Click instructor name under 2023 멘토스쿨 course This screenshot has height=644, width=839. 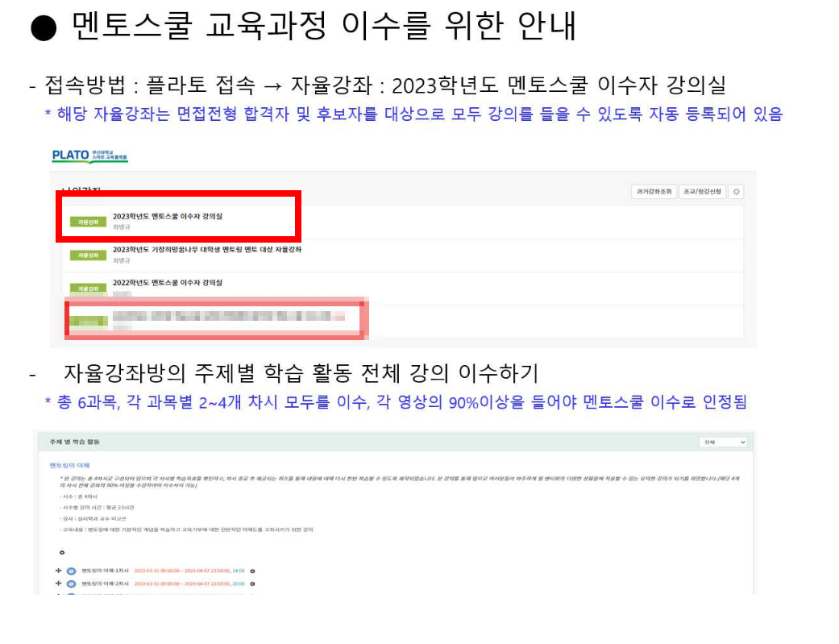(122, 227)
